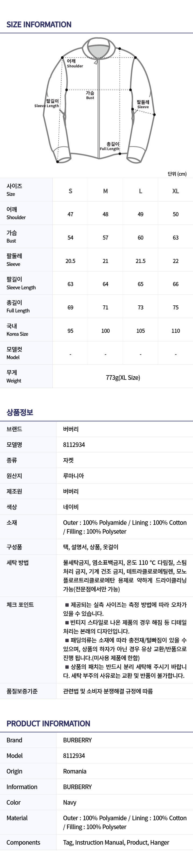Select the XL size column header
The image size is (193, 868).
[x=176, y=191]
